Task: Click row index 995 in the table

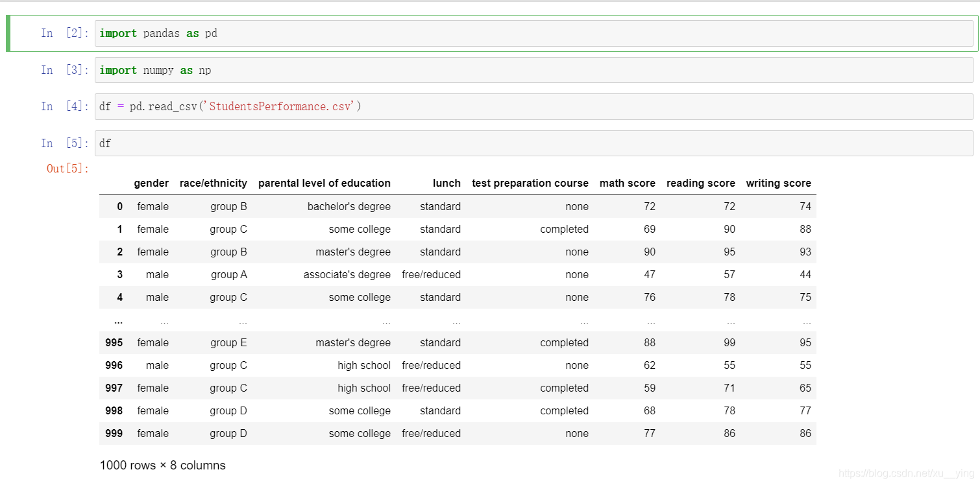Action: tap(114, 343)
